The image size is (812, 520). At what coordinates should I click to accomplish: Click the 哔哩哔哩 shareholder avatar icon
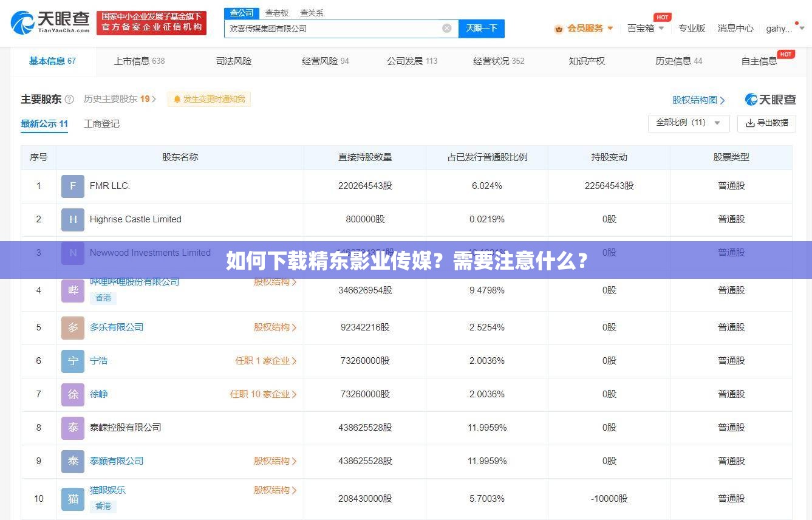coord(72,290)
